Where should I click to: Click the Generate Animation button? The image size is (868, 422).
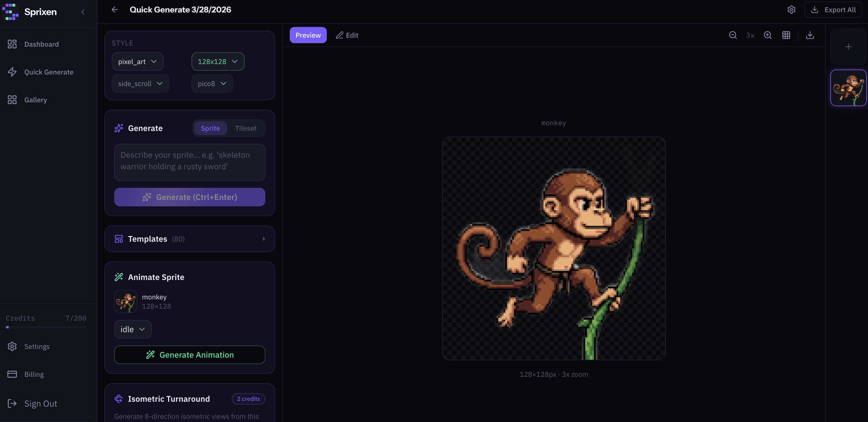(x=189, y=355)
